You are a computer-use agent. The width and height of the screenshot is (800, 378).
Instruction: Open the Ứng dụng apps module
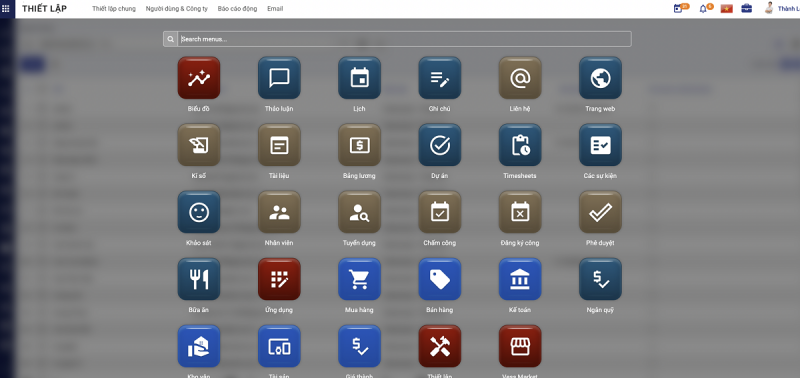(279, 279)
